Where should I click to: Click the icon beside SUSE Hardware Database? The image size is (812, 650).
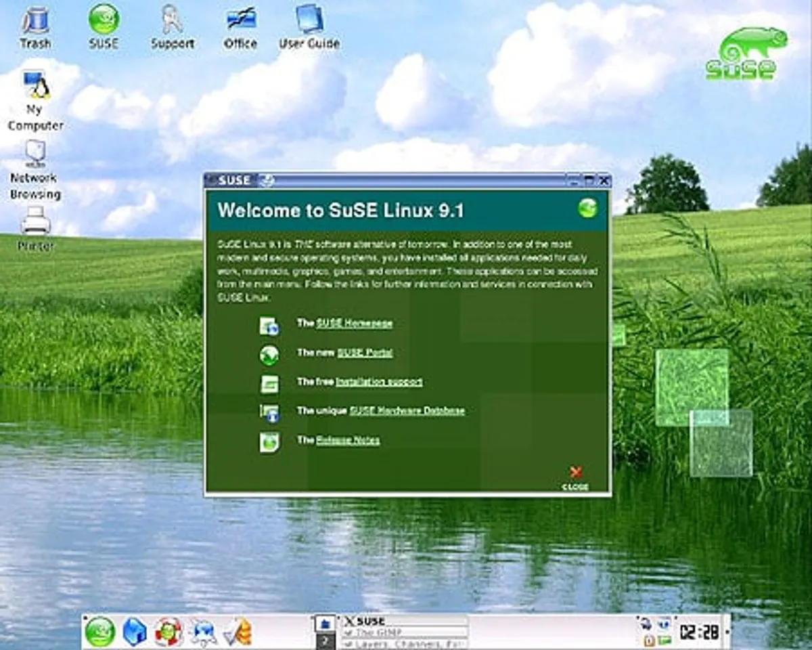(x=269, y=412)
